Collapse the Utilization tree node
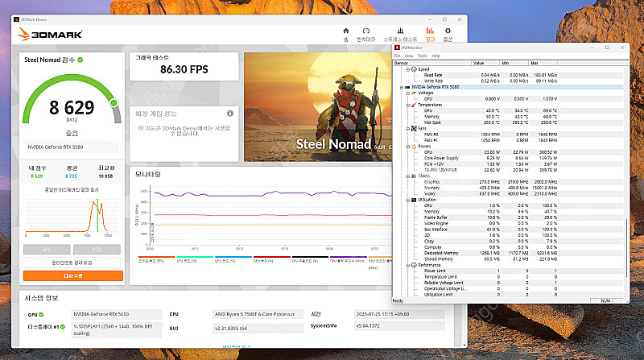The width and height of the screenshot is (644, 360). (x=408, y=200)
